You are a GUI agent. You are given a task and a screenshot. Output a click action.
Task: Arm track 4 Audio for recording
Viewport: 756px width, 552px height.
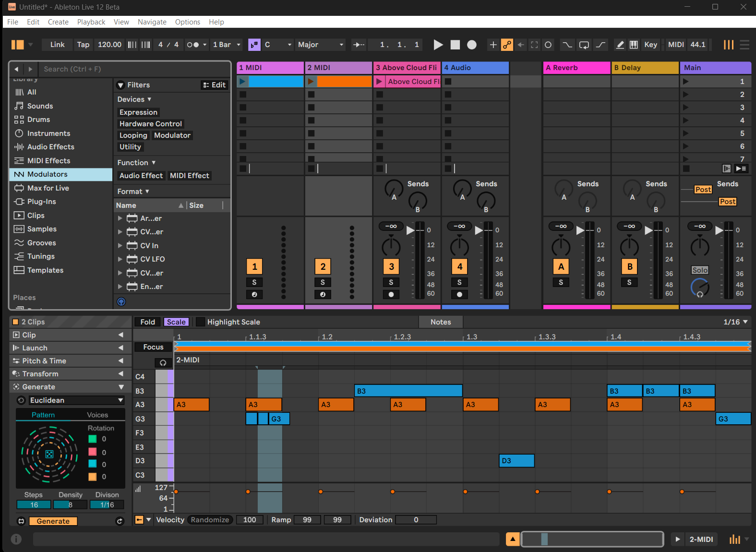[459, 294]
